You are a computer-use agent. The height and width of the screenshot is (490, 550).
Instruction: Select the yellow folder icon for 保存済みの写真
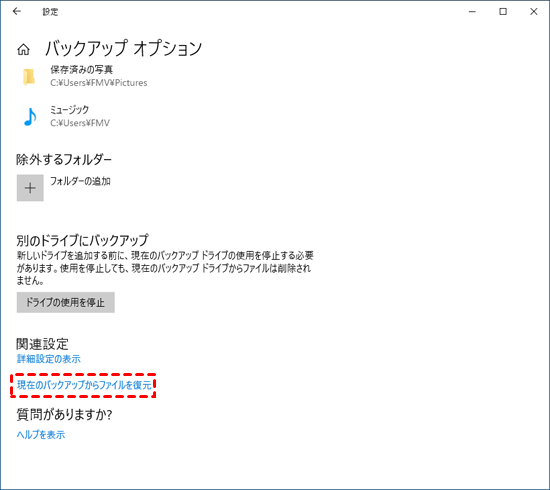[29, 77]
